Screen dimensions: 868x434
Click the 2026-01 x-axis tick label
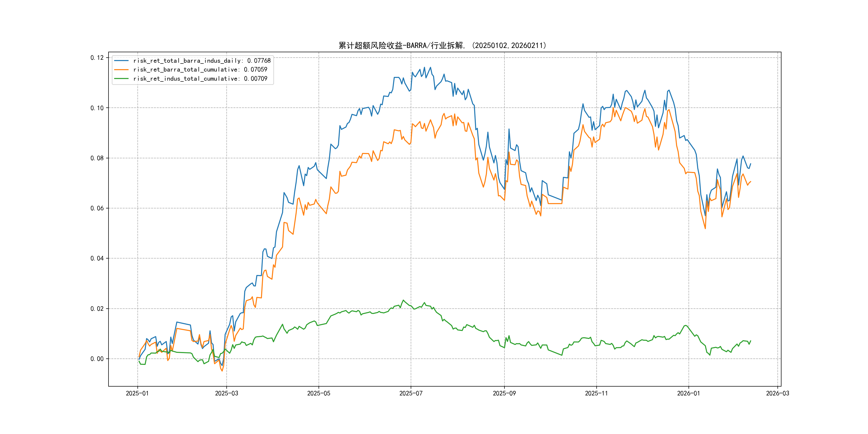pos(689,393)
